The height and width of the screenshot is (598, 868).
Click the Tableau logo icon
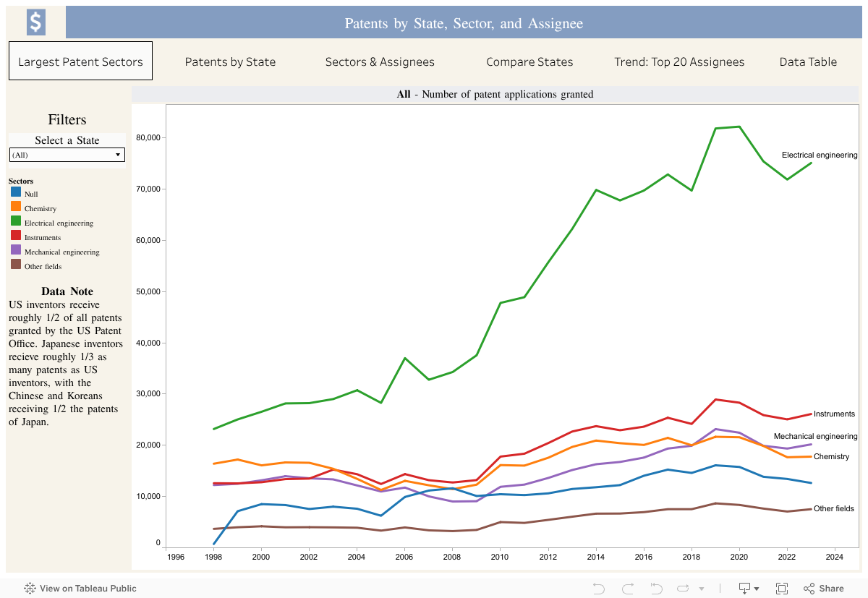click(x=30, y=589)
